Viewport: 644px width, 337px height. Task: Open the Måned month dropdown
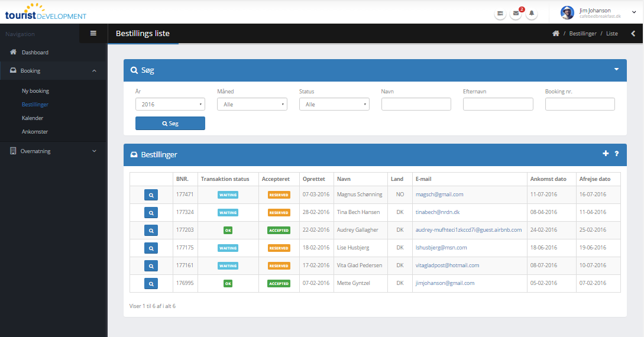pos(252,104)
